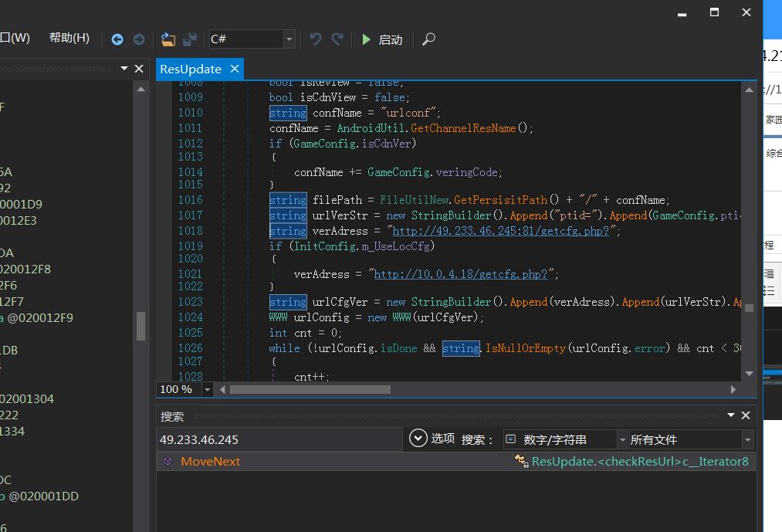The width and height of the screenshot is (782, 532).
Task: Click the redo icon in toolbar
Action: pos(337,39)
